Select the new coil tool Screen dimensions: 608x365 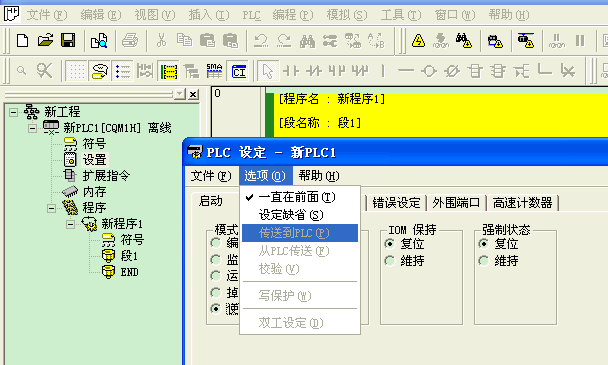click(429, 71)
